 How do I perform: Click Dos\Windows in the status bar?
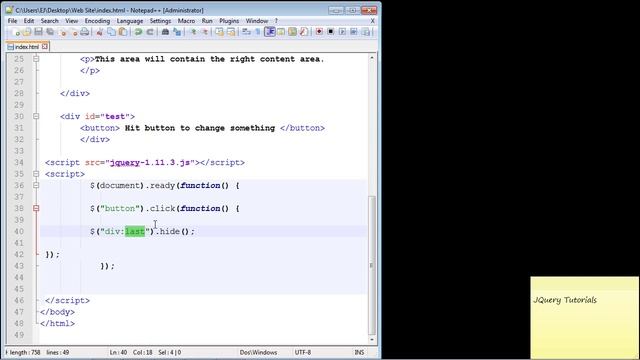pos(258,352)
